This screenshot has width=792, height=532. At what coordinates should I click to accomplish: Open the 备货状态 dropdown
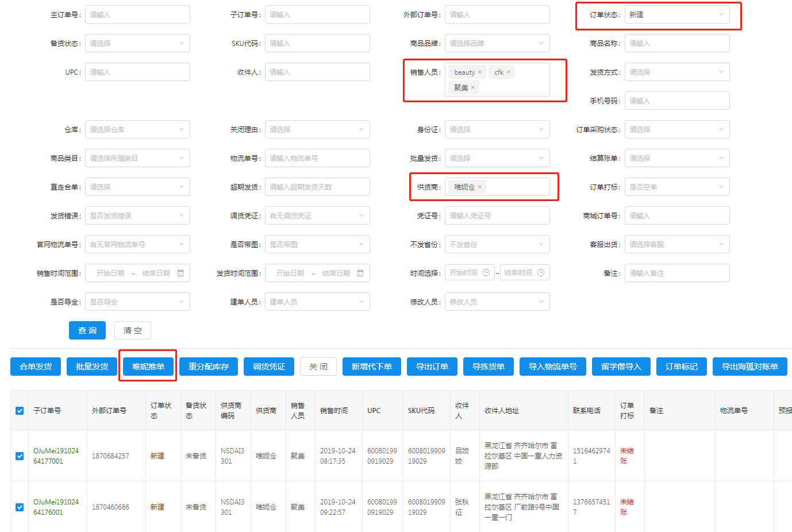tap(137, 43)
